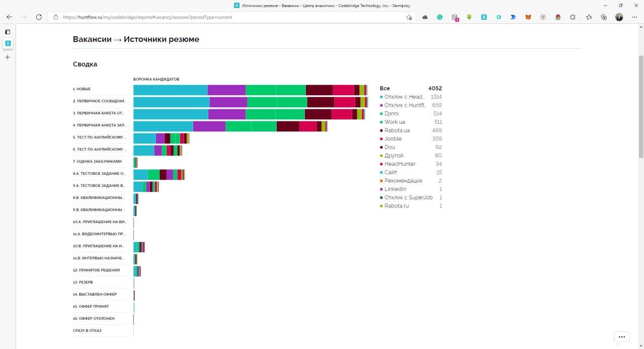Viewport: 644px width, 349px height.
Task: Click the user profile avatar
Action: point(619,17)
